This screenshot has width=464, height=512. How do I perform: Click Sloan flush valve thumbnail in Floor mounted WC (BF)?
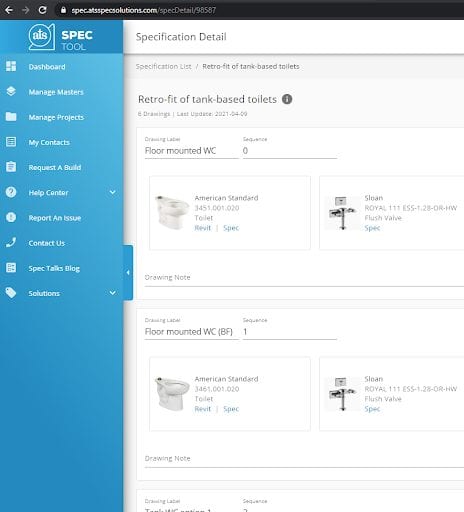tap(343, 394)
